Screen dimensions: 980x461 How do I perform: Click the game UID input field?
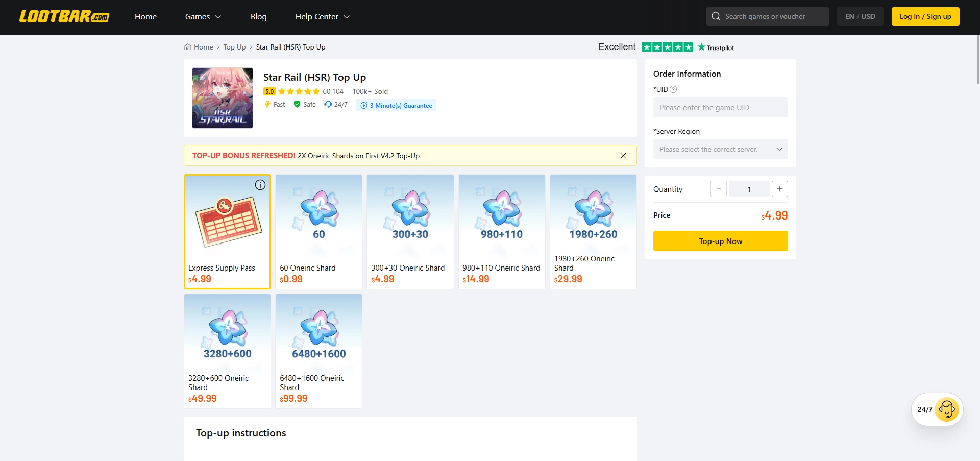point(721,107)
